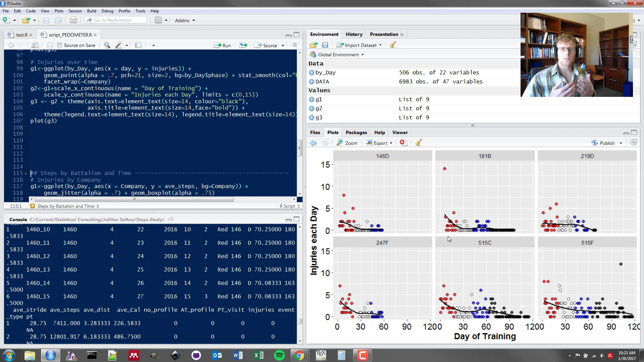The height and width of the screenshot is (362, 644).
Task: Switch to the History tab
Action: pyautogui.click(x=354, y=34)
